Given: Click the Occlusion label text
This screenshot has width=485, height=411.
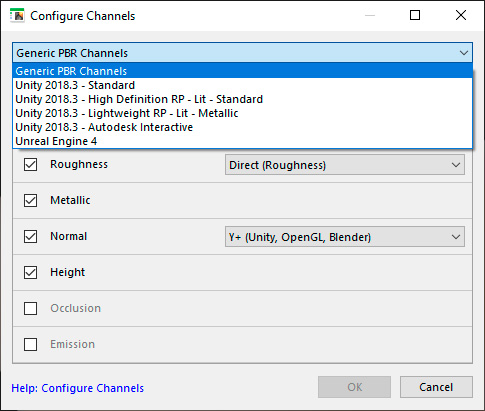Looking at the screenshot, I should pyautogui.click(x=76, y=308).
